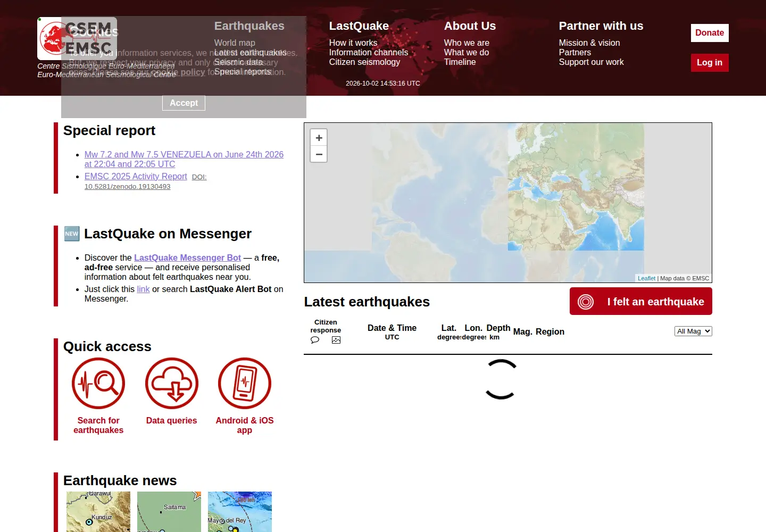Go to What we do
The height and width of the screenshot is (532, 766).
pos(467,52)
